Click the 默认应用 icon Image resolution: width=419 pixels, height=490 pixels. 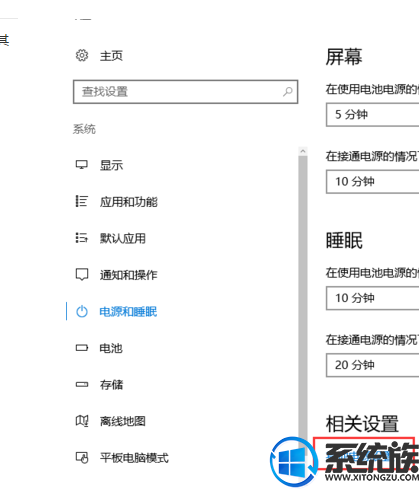82,238
